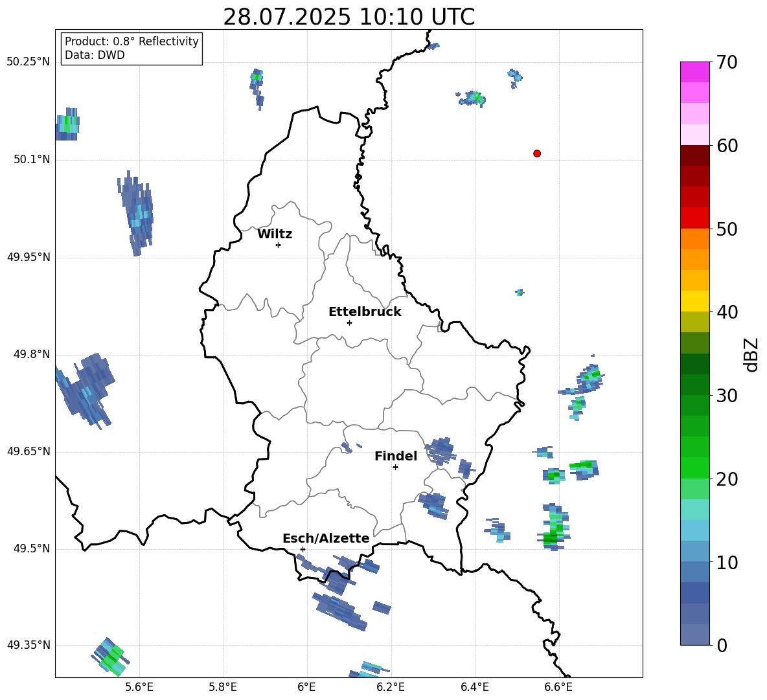Click the colorbar value 40
767x700 pixels.
point(727,312)
